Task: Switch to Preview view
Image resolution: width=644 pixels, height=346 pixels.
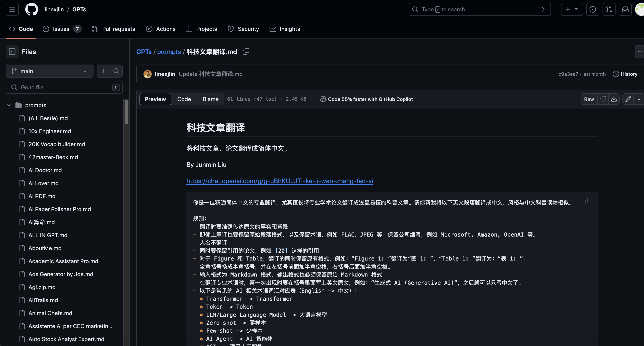Action: tap(155, 99)
